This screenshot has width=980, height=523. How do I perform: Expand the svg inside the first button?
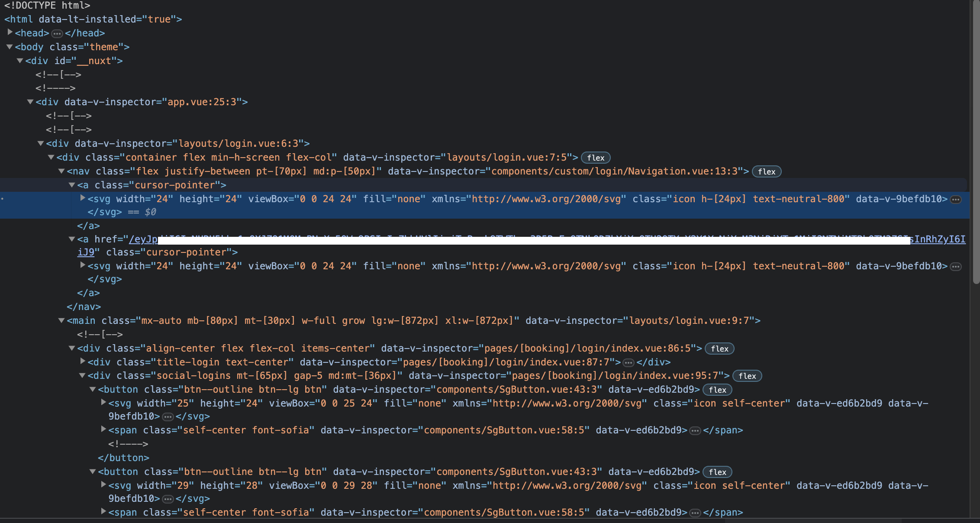point(103,403)
